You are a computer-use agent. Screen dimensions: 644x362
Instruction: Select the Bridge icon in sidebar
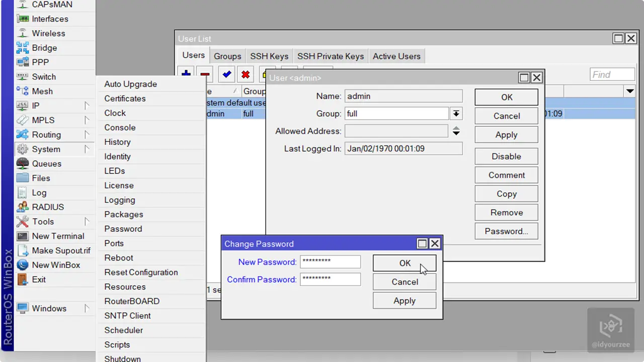coord(23,48)
